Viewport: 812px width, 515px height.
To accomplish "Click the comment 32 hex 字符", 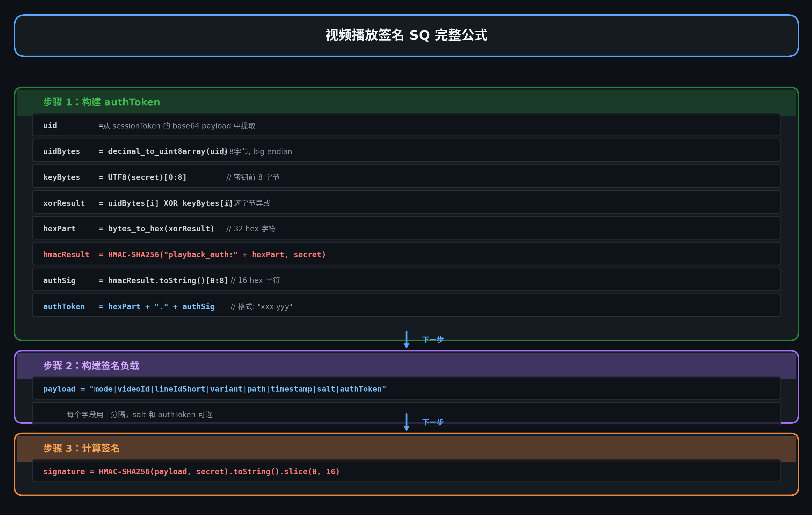I will tap(251, 229).
